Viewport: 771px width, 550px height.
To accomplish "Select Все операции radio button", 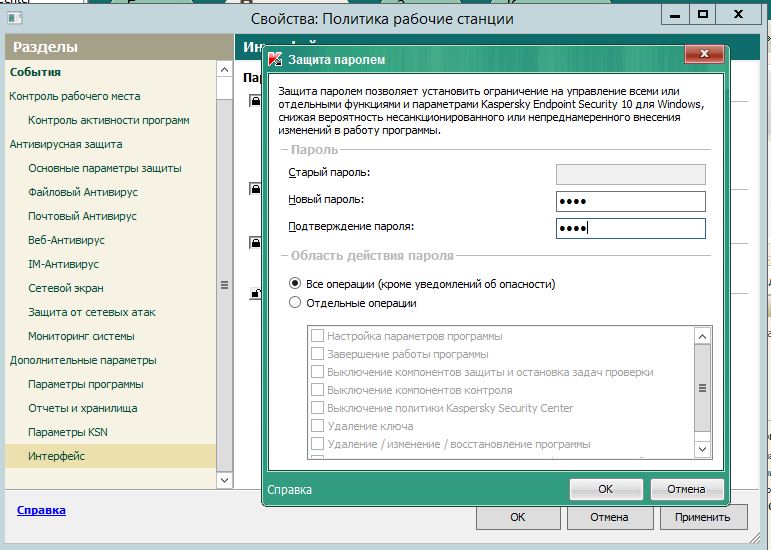I will pyautogui.click(x=295, y=283).
